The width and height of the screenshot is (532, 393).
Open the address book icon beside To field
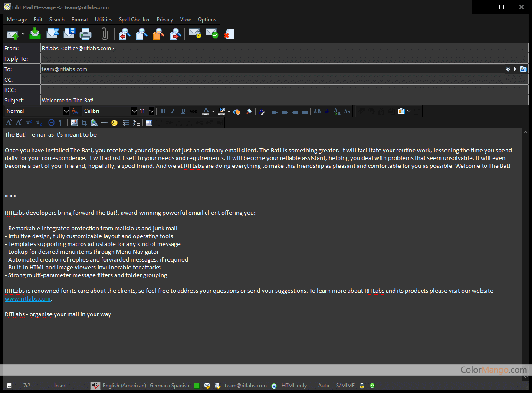[x=523, y=69]
